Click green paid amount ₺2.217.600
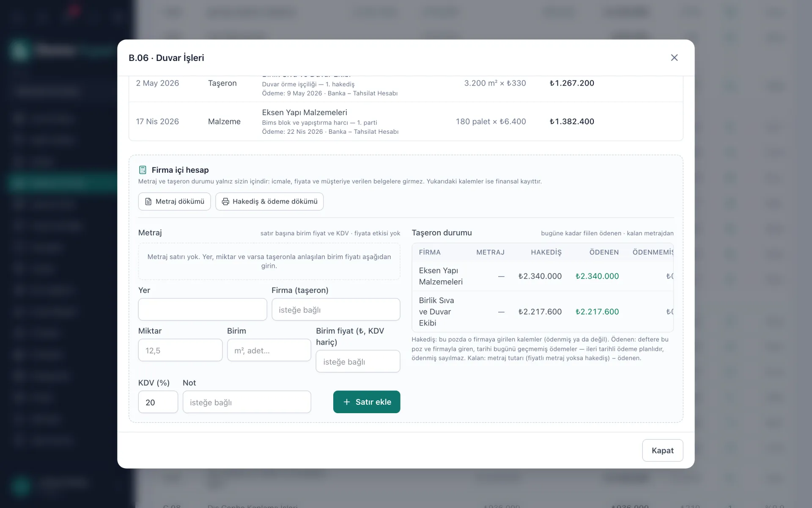The height and width of the screenshot is (508, 812). (x=597, y=312)
